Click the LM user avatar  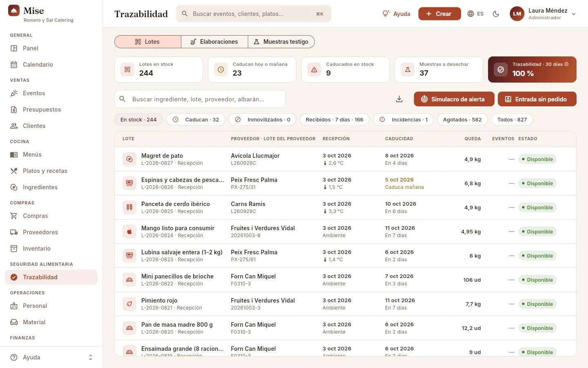tap(517, 14)
